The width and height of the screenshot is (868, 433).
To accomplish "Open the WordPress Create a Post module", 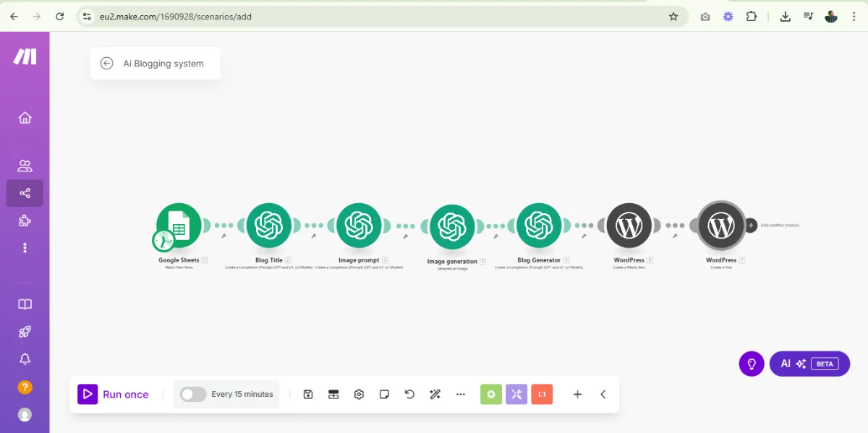I will tap(720, 226).
